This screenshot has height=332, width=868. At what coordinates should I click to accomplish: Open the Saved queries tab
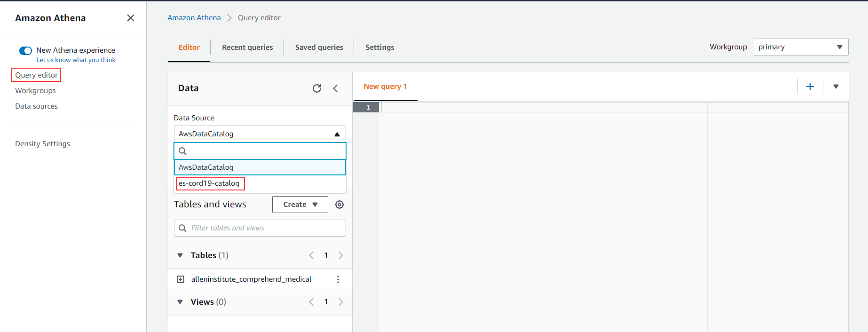[x=319, y=47]
